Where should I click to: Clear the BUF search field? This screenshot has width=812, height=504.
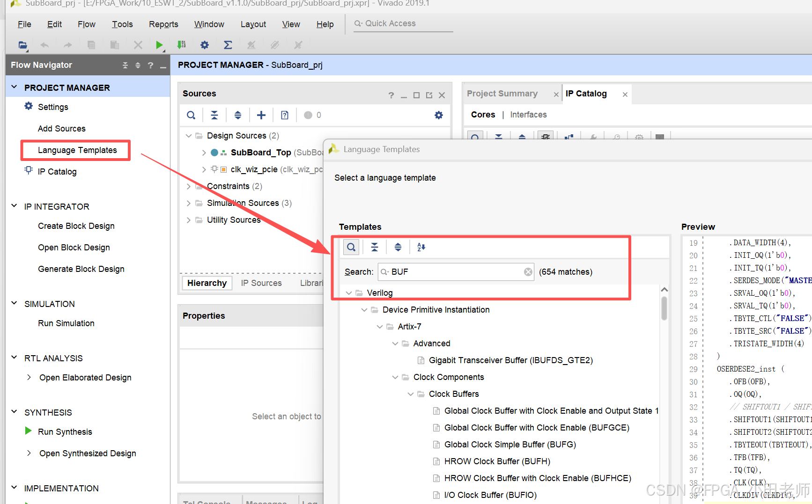tap(528, 272)
